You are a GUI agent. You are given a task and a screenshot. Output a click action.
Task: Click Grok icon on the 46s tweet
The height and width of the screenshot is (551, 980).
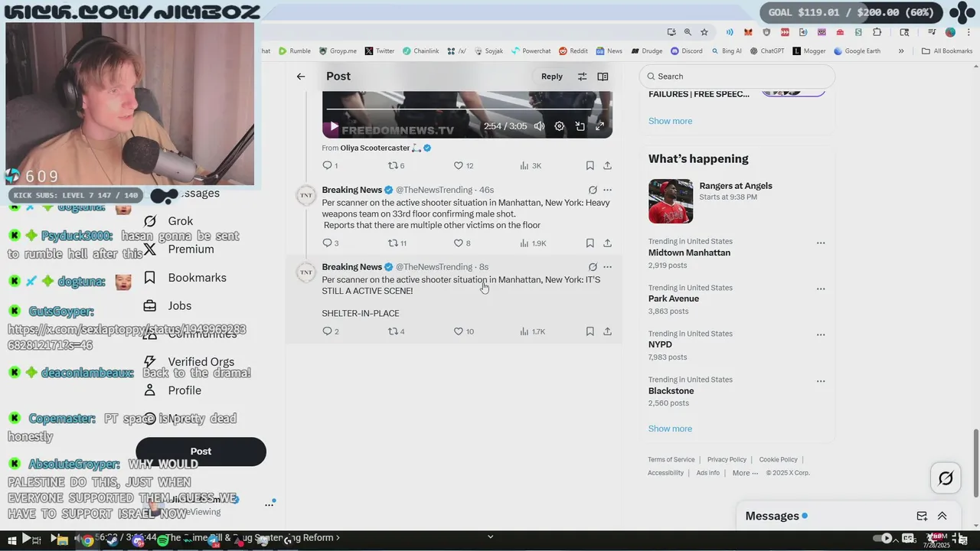click(593, 190)
